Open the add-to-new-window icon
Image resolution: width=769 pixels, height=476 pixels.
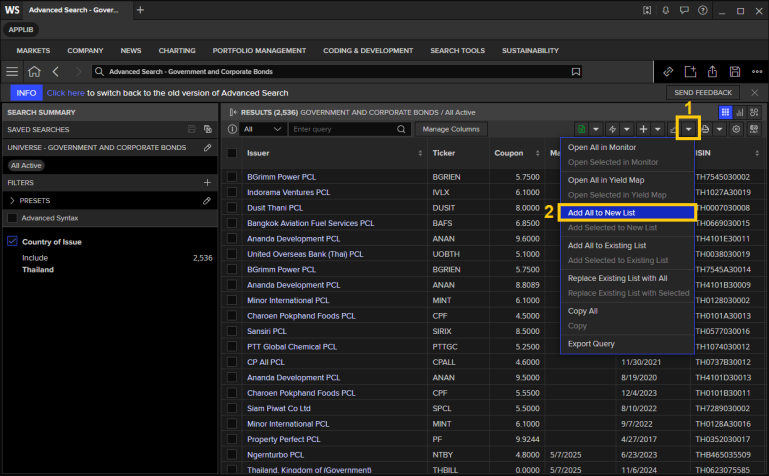click(x=690, y=72)
